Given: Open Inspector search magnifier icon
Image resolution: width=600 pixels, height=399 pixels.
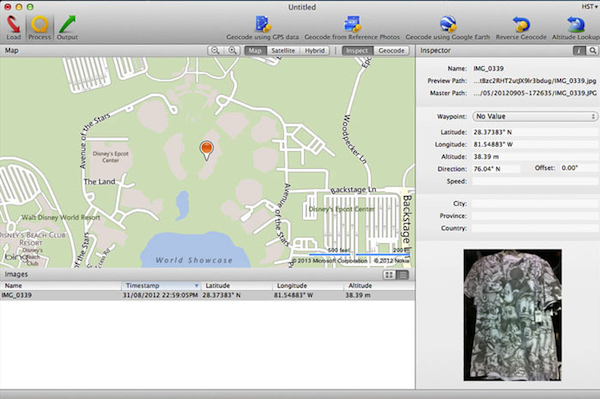Looking at the screenshot, I should pos(593,50).
